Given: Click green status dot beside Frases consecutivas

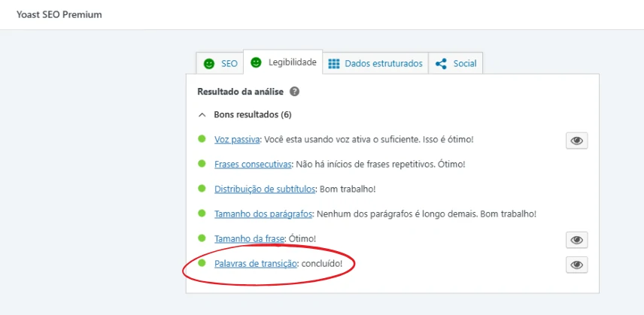Looking at the screenshot, I should [x=202, y=163].
